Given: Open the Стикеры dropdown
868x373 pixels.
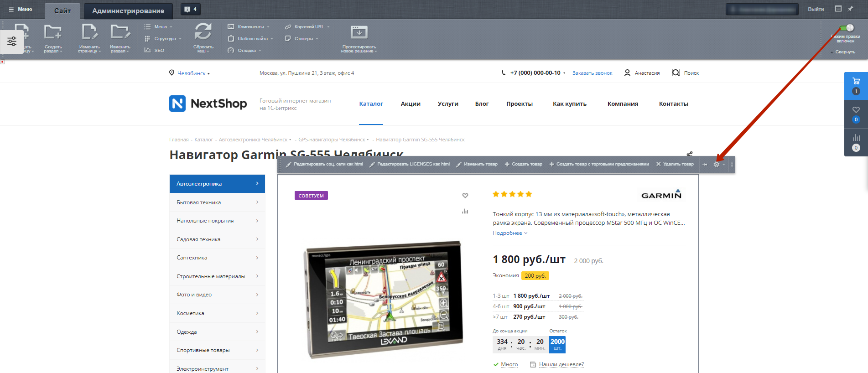Looking at the screenshot, I should click(301, 39).
